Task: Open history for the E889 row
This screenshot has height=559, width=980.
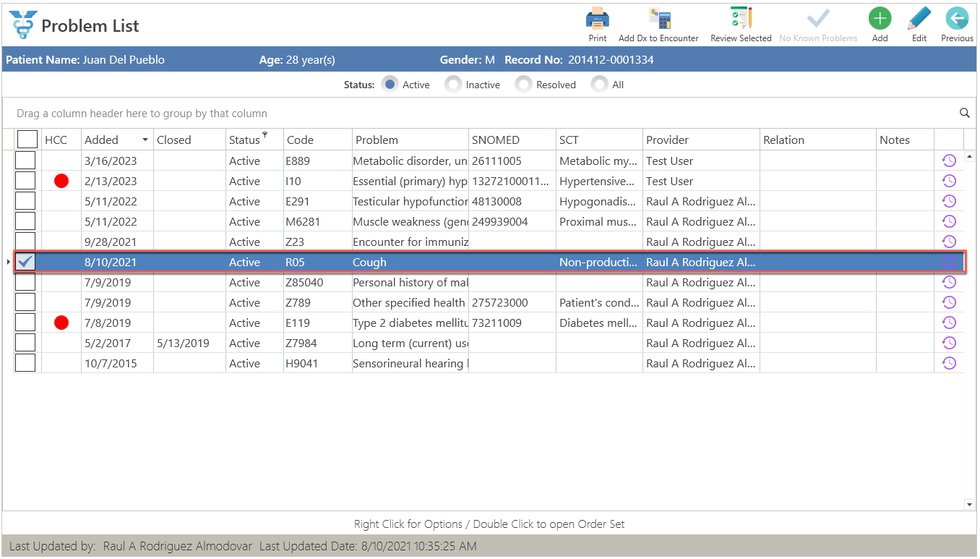Action: (x=949, y=161)
